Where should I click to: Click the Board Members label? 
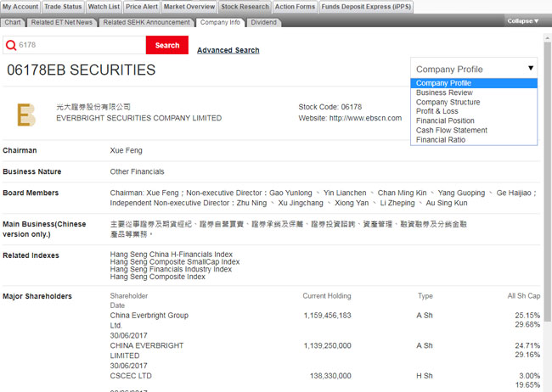31,193
